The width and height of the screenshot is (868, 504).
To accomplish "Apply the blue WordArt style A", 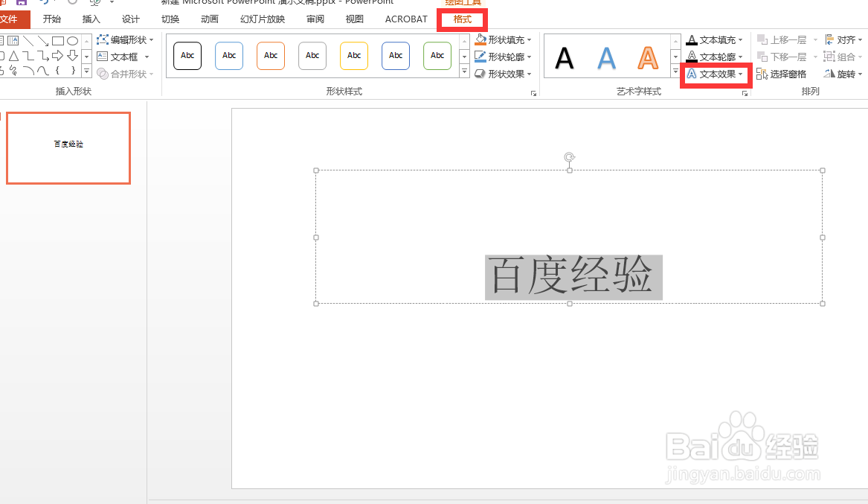I will tap(606, 57).
